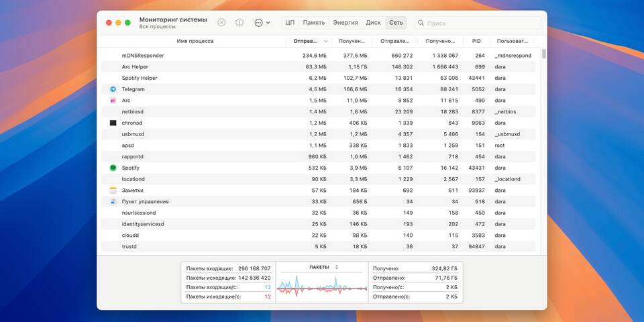The width and height of the screenshot is (644, 322).
Task: Click the packets activity graph
Action: coord(322,286)
